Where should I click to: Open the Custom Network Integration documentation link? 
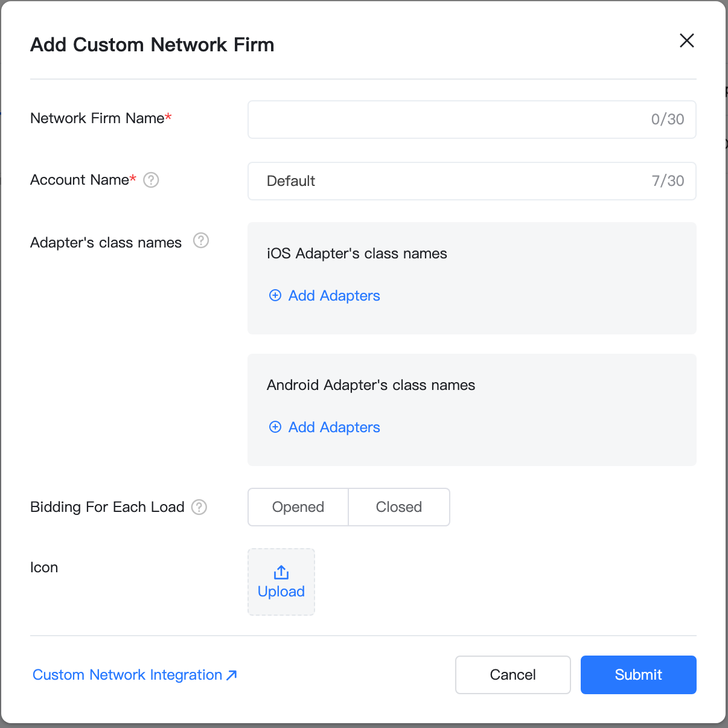tap(127, 675)
